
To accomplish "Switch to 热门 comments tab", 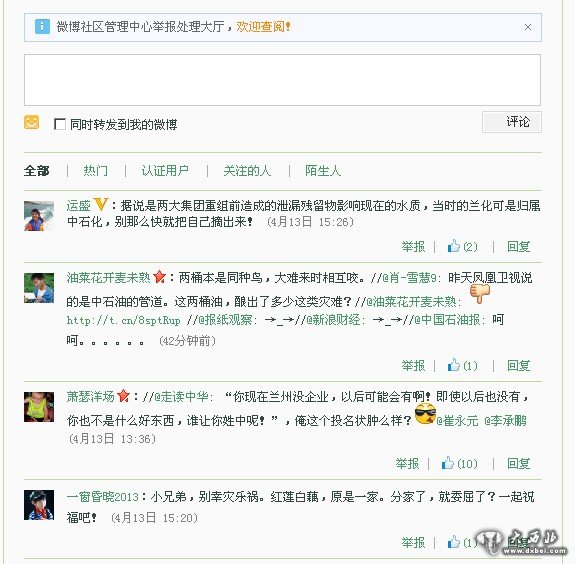I will click(x=96, y=171).
